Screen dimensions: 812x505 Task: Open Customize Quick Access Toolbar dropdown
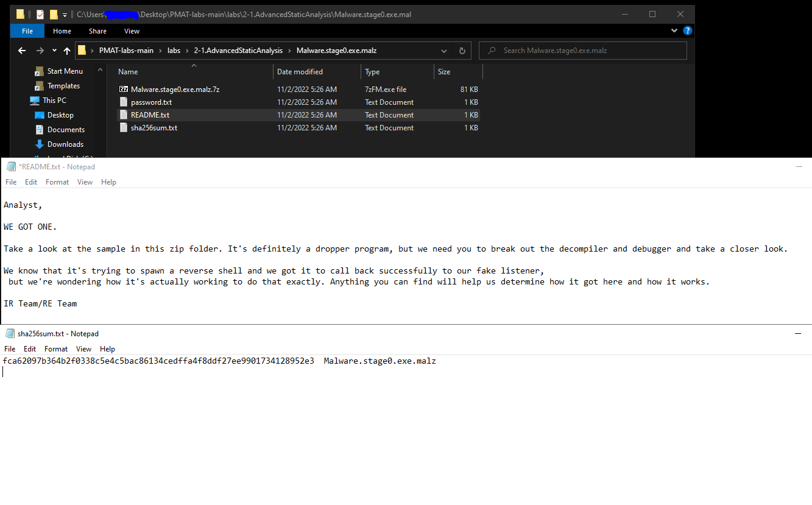[65, 15]
